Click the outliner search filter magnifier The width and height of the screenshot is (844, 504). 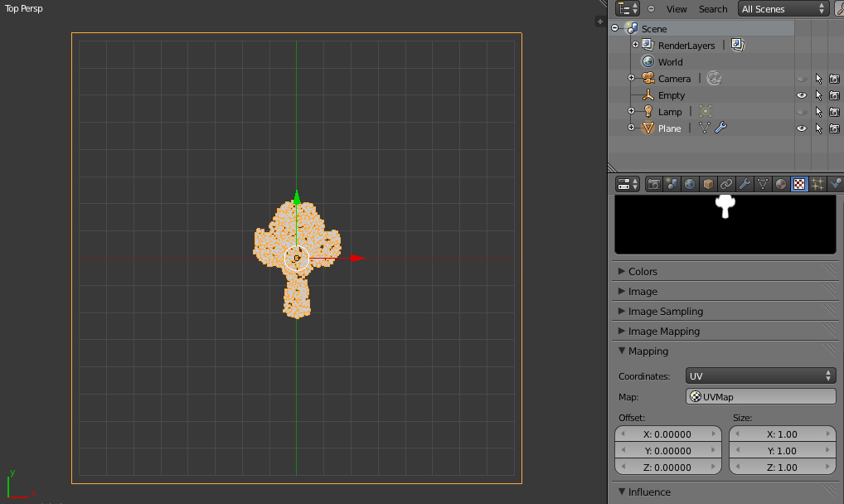click(840, 8)
